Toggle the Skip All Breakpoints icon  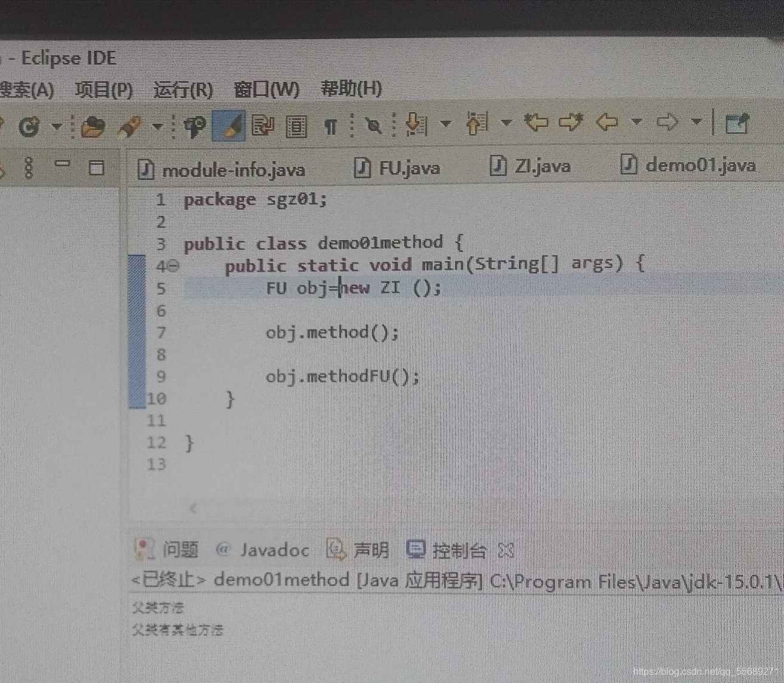click(x=373, y=126)
